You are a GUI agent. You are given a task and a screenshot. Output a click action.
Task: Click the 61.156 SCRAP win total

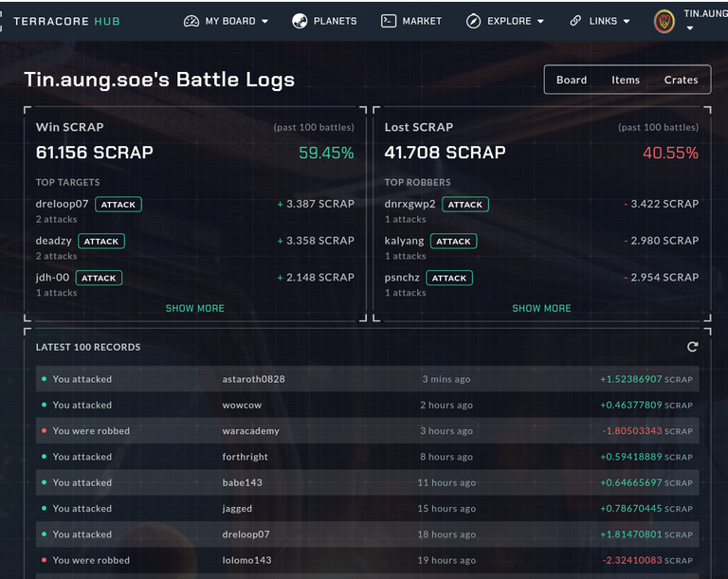coord(94,153)
